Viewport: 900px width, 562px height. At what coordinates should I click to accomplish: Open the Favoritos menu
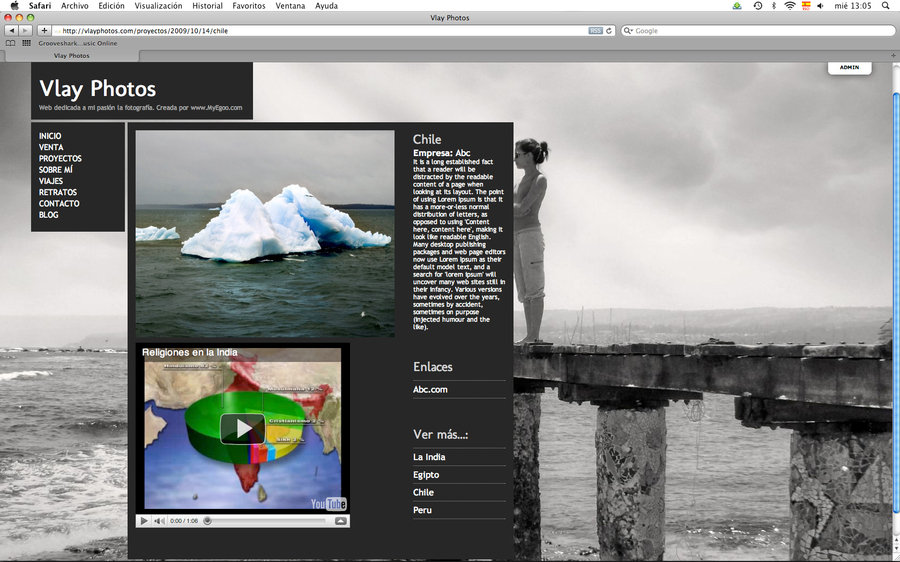click(x=249, y=6)
